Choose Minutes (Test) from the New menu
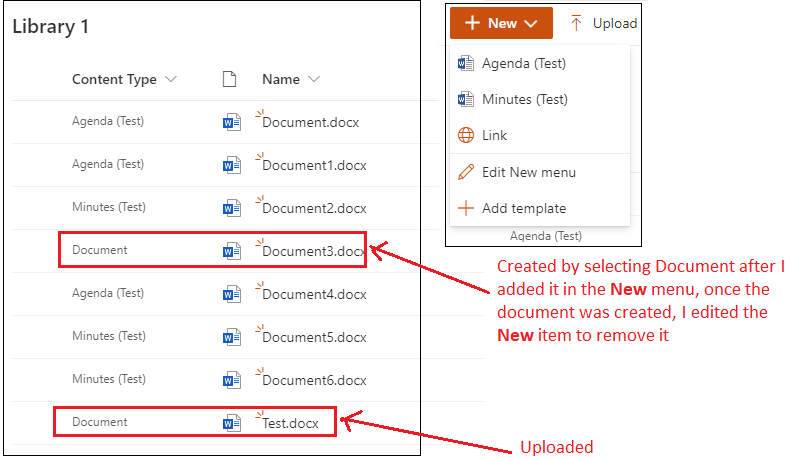The image size is (788, 459). (540, 99)
